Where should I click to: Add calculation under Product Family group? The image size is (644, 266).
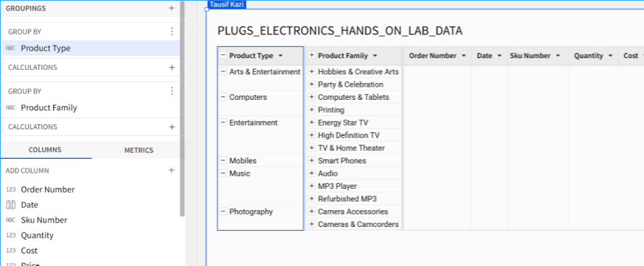click(172, 126)
